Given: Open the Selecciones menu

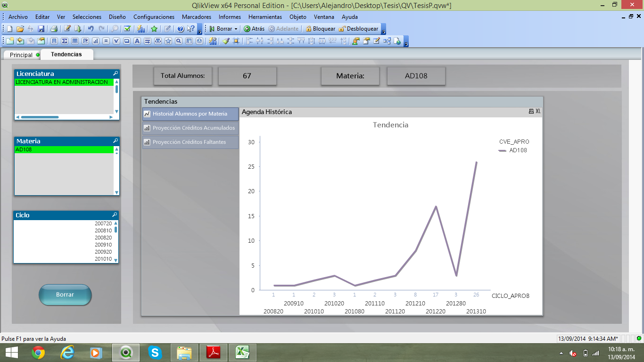Looking at the screenshot, I should coord(87,16).
